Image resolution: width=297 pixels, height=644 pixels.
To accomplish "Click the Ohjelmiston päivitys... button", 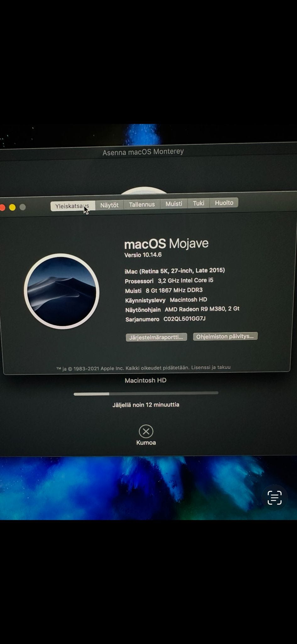I will (x=225, y=336).
